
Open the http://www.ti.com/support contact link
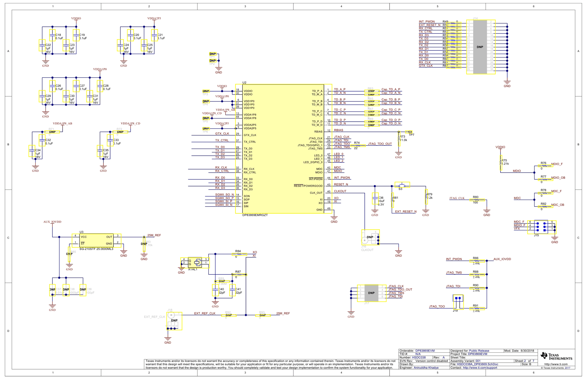[x=480, y=368]
